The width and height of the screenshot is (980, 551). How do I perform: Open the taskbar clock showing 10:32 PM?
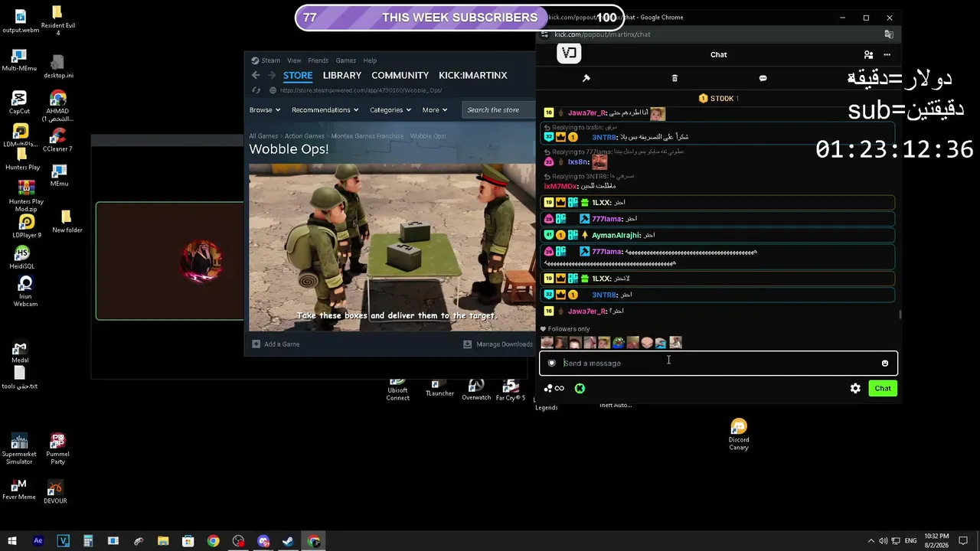pyautogui.click(x=936, y=541)
